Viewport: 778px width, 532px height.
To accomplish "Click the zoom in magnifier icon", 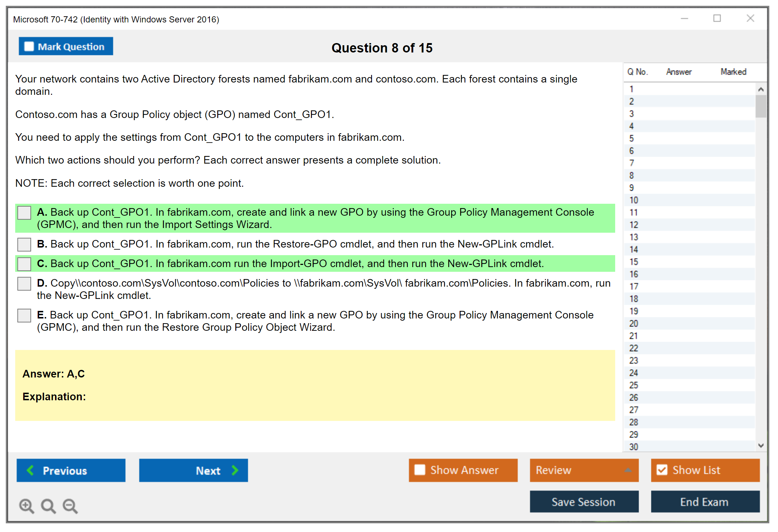I will click(26, 506).
